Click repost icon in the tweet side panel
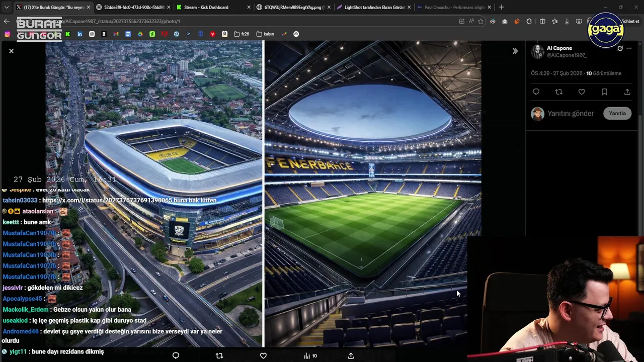Image resolution: width=644 pixels, height=362 pixels. point(558,92)
